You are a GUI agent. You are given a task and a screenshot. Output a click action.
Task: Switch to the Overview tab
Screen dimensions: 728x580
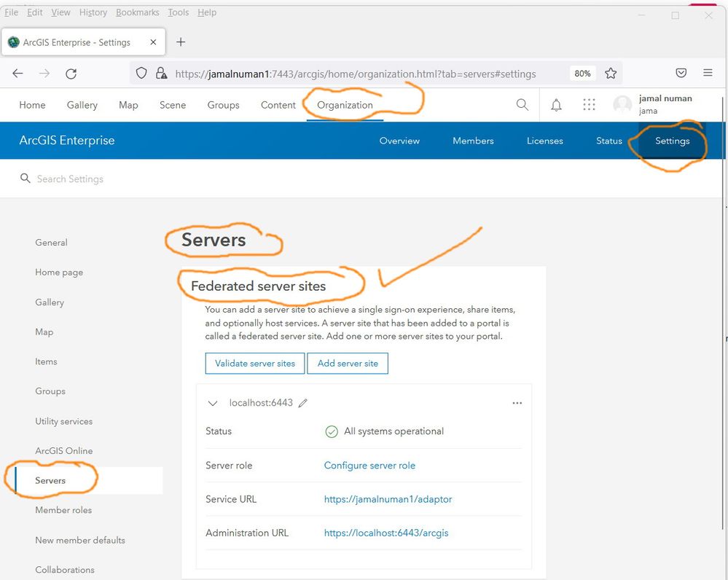coord(399,141)
